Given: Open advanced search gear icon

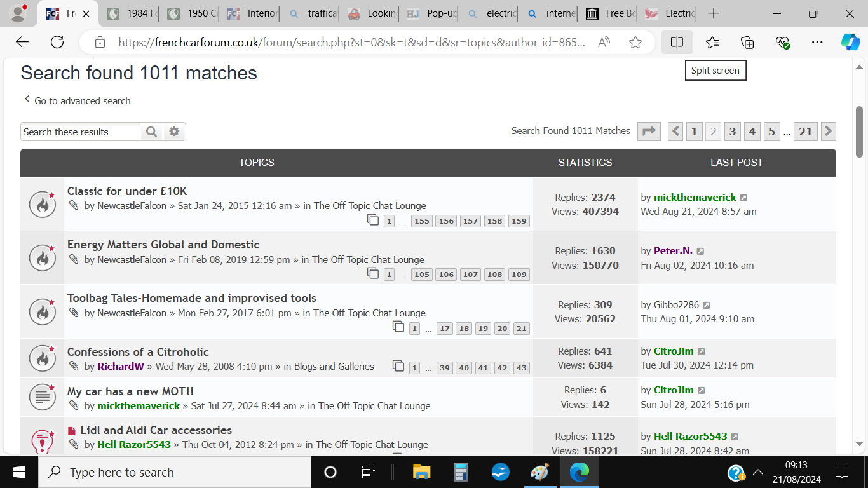Looking at the screenshot, I should click(x=174, y=132).
